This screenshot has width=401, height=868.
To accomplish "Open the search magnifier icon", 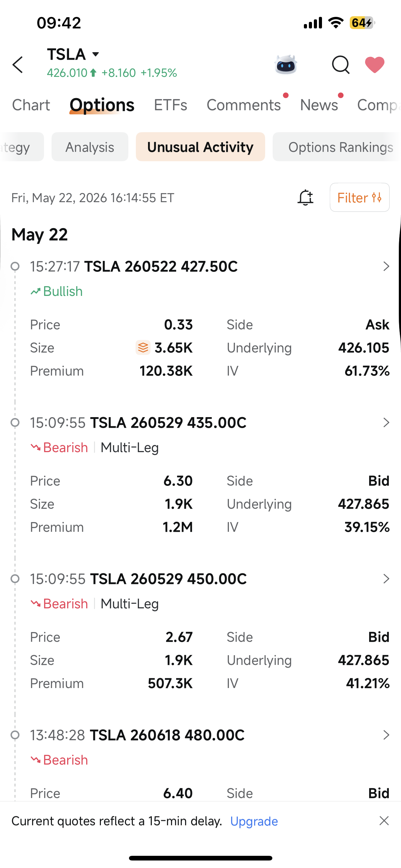I will (x=341, y=65).
